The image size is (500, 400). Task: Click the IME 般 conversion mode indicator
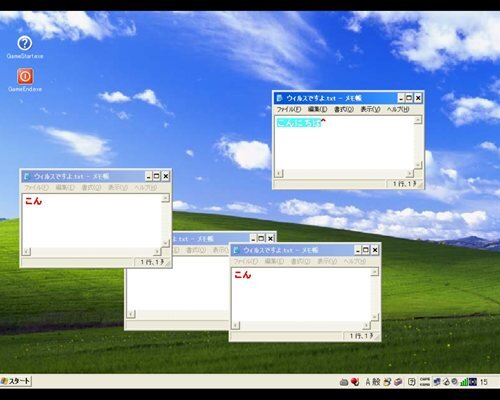376,382
